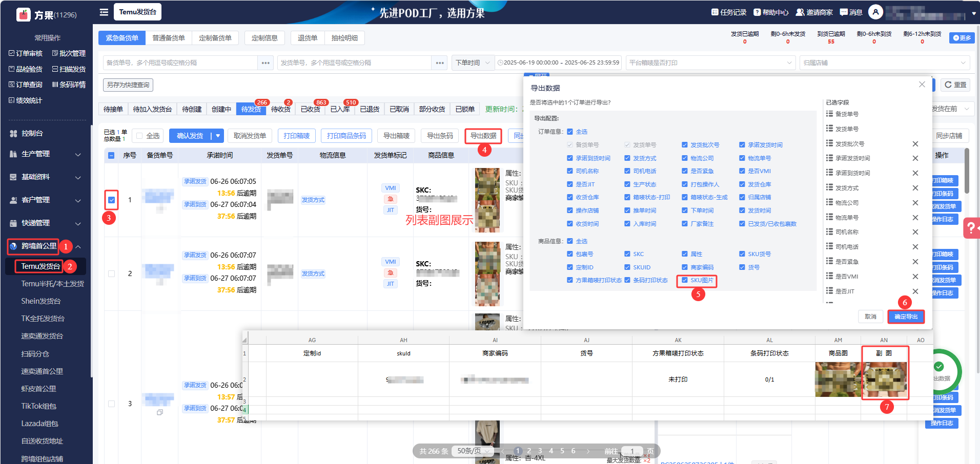980x464 pixels.
Task: Toggle the SKU图片 checkbox
Action: 685,280
